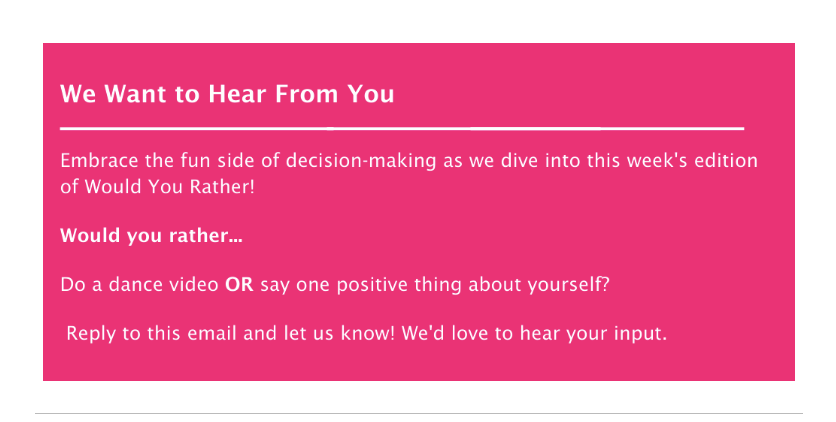This screenshot has height=422, width=836.
Task: Click the bold 'Would you rather...' text
Action: [151, 236]
